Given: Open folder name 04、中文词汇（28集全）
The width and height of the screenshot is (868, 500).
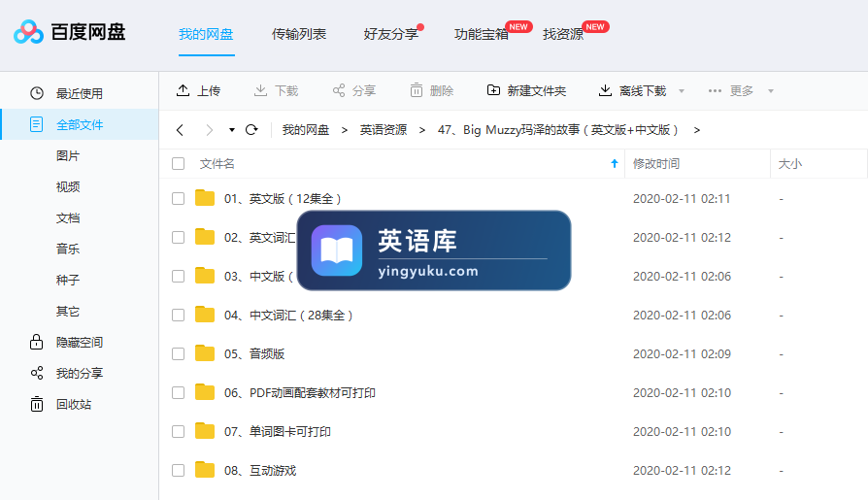Looking at the screenshot, I should point(288,316).
